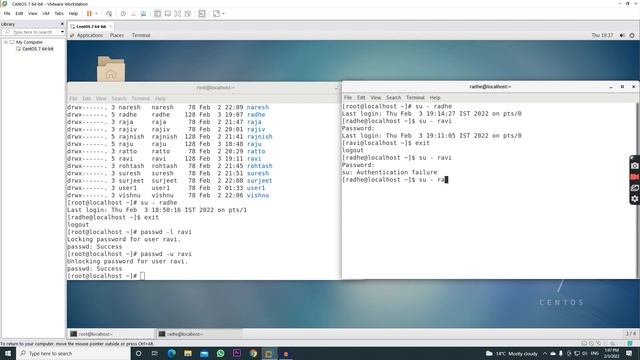Viewport: 640px width, 360px height.
Task: Open the GNOME Places menu
Action: pyautogui.click(x=117, y=36)
